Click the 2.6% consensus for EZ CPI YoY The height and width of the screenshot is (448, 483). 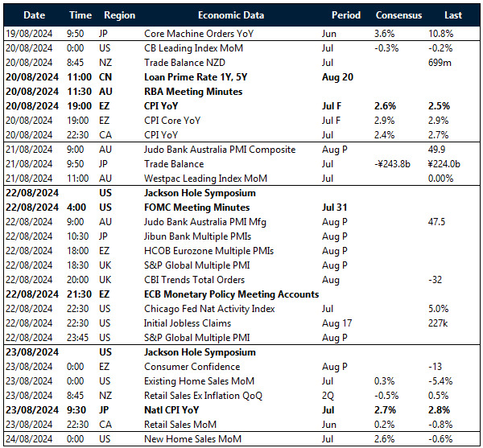tap(385, 106)
